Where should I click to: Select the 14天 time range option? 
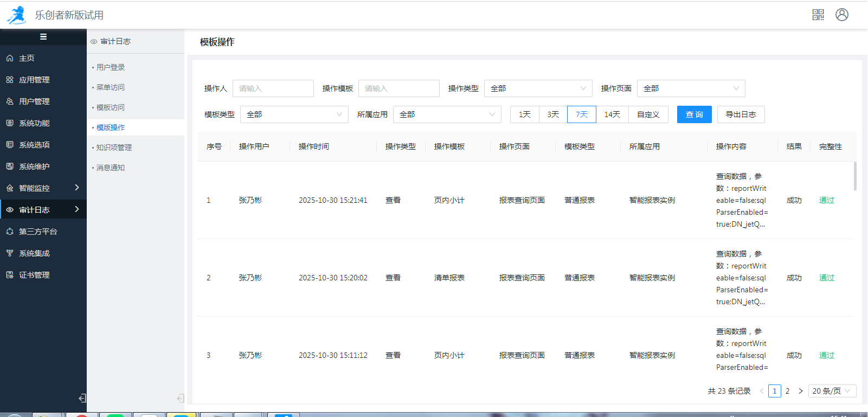(612, 114)
